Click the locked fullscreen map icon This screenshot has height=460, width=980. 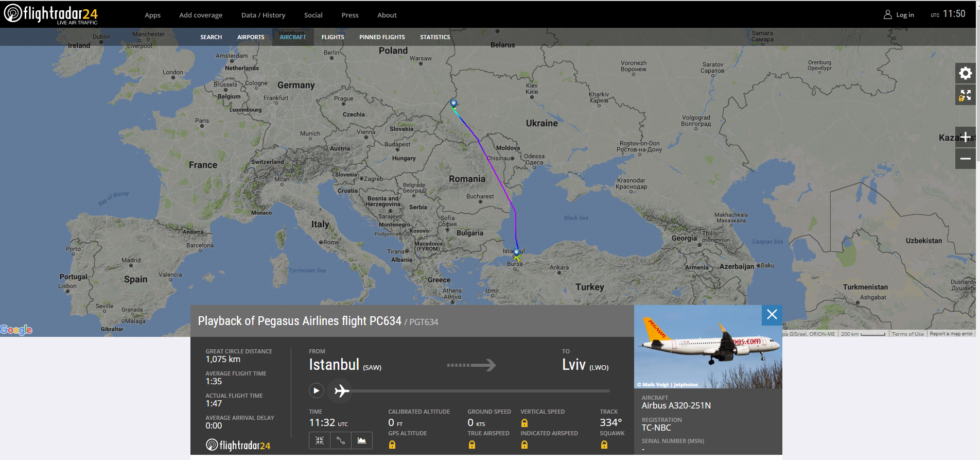point(965,95)
